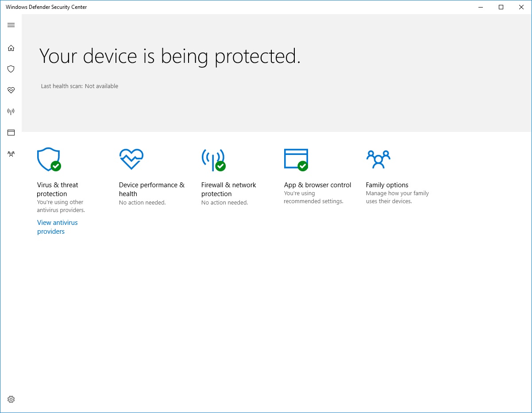This screenshot has width=532, height=413.
Task: Go to Home in the sidebar
Action: (x=11, y=48)
